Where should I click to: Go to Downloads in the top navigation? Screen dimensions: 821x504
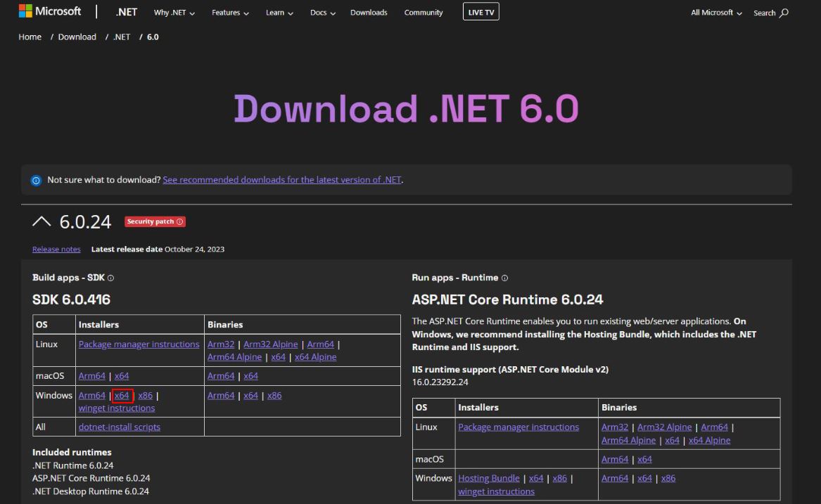coord(369,13)
